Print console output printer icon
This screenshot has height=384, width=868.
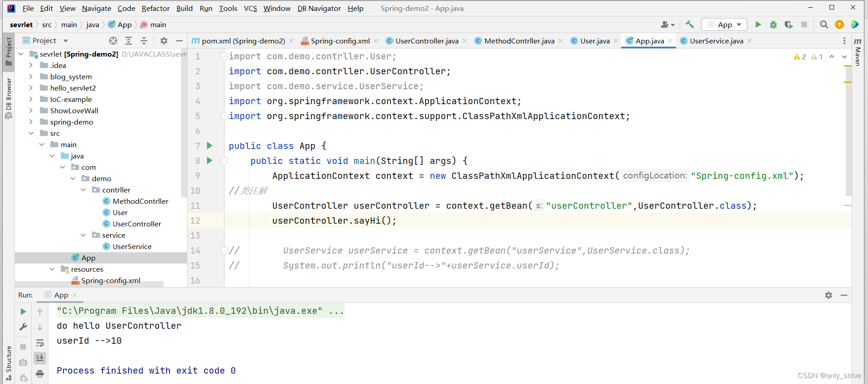pyautogui.click(x=40, y=374)
